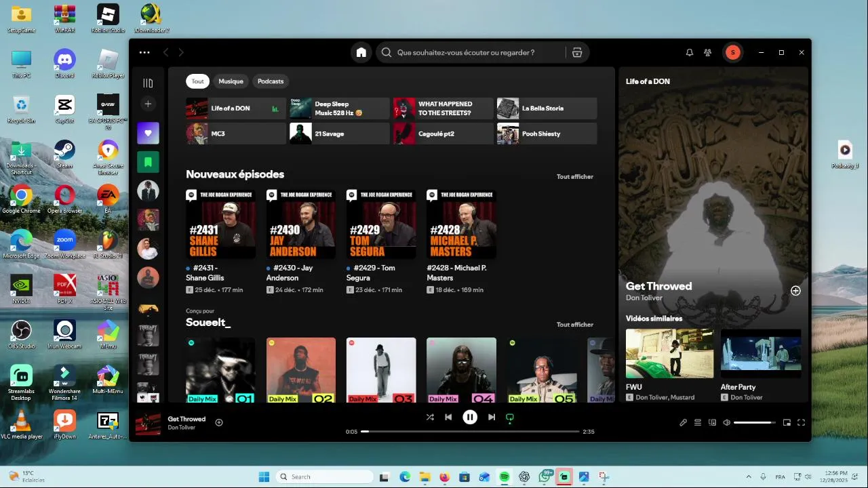
Task: Select the Podcasts filter chip
Action: coord(271,81)
